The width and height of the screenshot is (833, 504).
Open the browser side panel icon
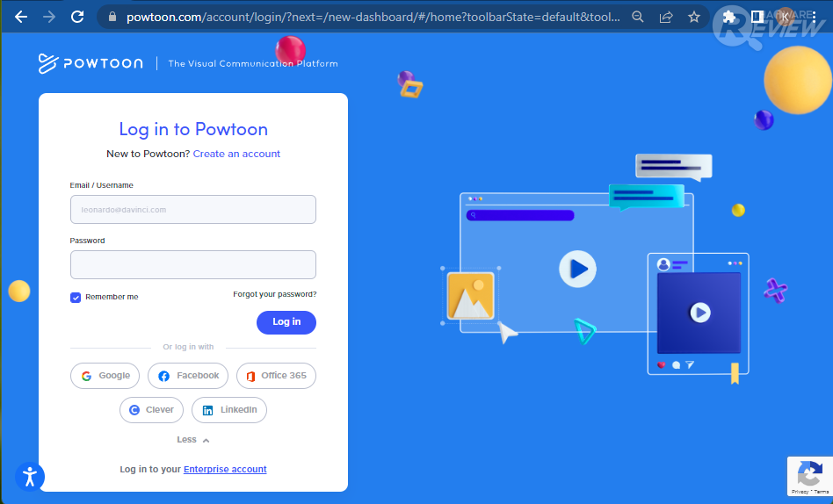pos(757,17)
